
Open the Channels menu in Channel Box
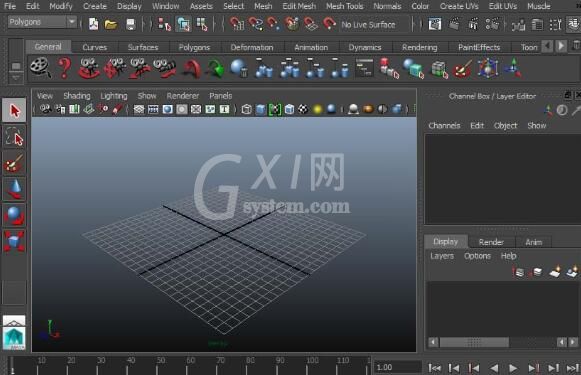[x=444, y=126]
